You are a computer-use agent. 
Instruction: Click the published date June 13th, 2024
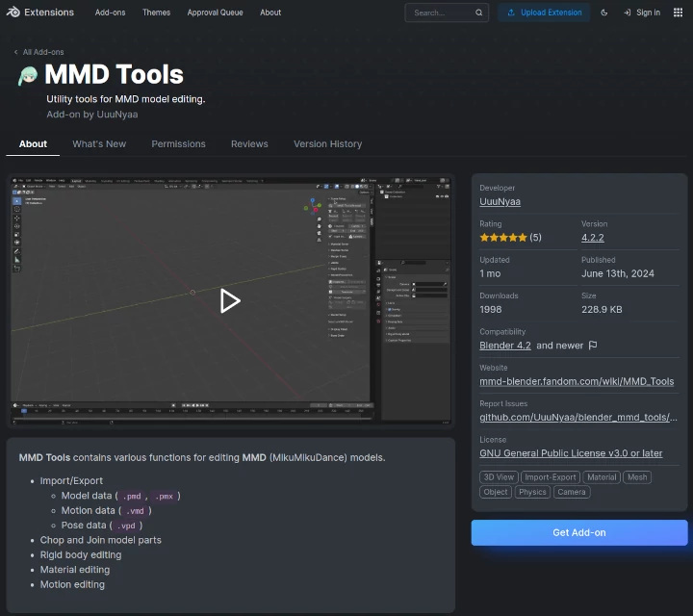[x=617, y=273]
